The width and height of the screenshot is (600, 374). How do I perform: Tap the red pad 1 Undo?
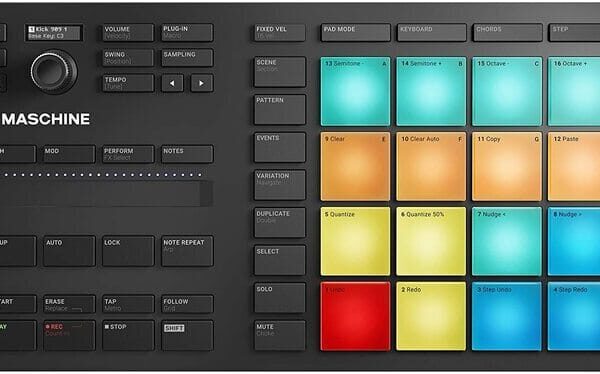355,317
